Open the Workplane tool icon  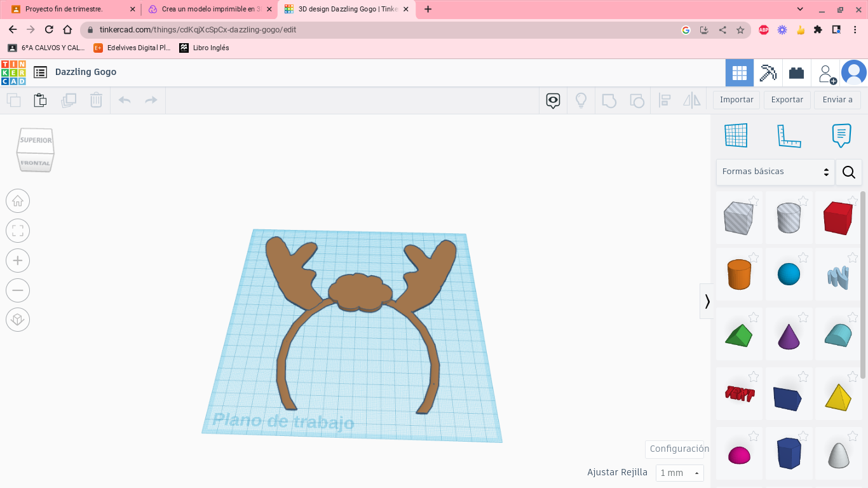(736, 135)
